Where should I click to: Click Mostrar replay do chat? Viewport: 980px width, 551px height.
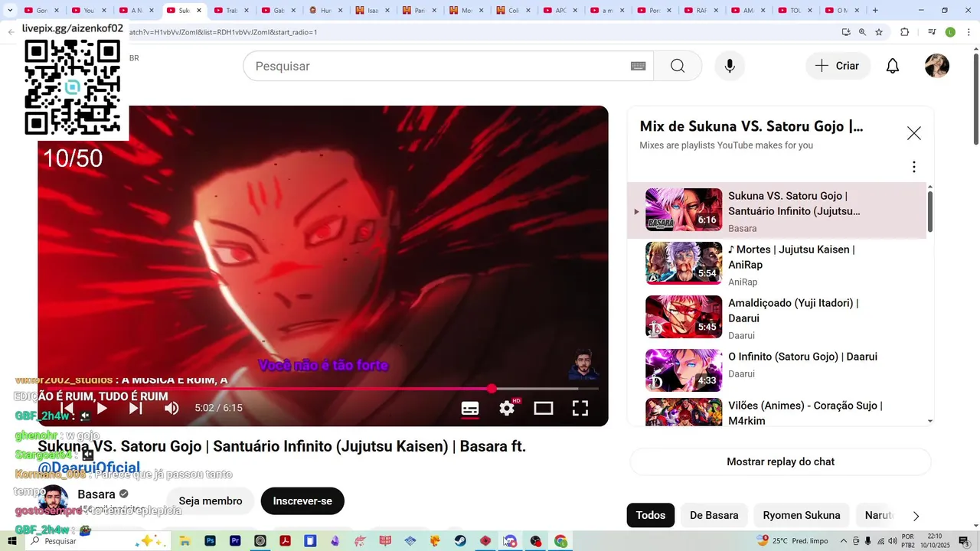pos(780,461)
